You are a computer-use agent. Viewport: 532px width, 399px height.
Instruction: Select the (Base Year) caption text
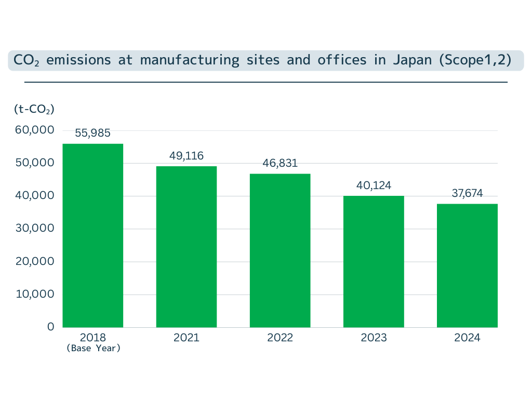[94, 349]
